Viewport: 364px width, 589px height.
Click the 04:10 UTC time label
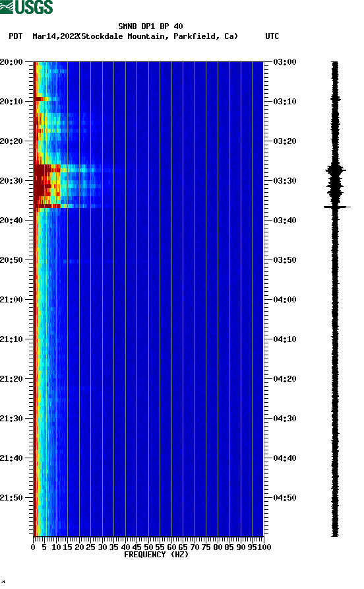pos(285,339)
